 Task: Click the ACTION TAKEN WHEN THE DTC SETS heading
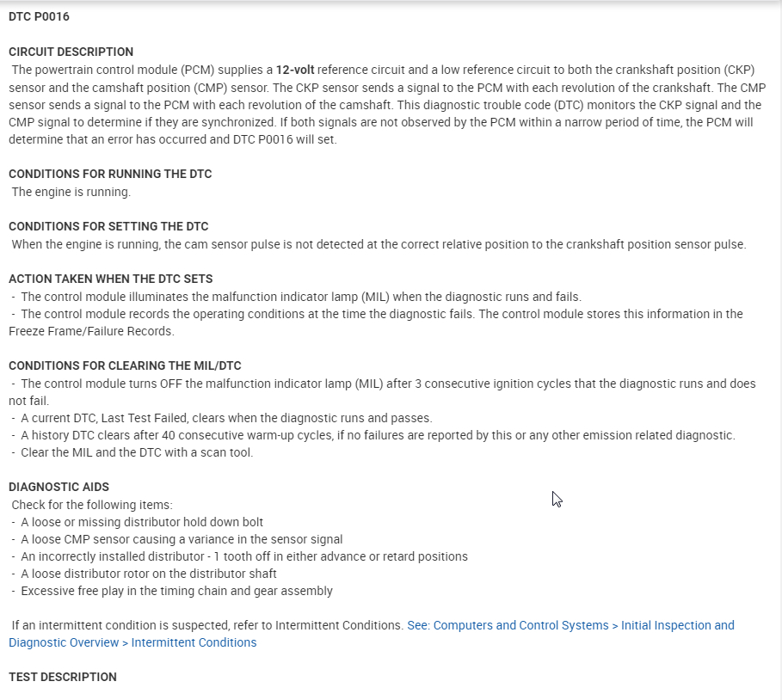tap(110, 279)
